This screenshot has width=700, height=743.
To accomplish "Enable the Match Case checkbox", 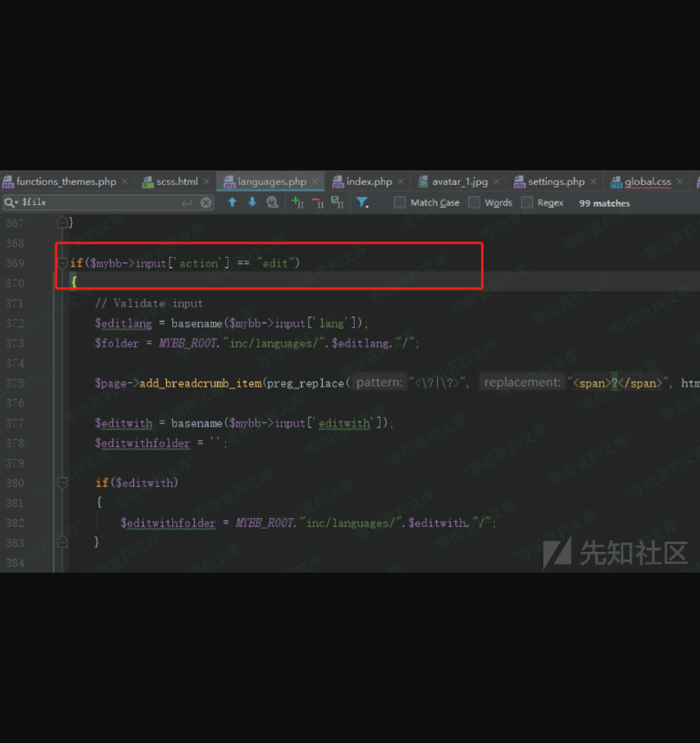I will click(400, 202).
